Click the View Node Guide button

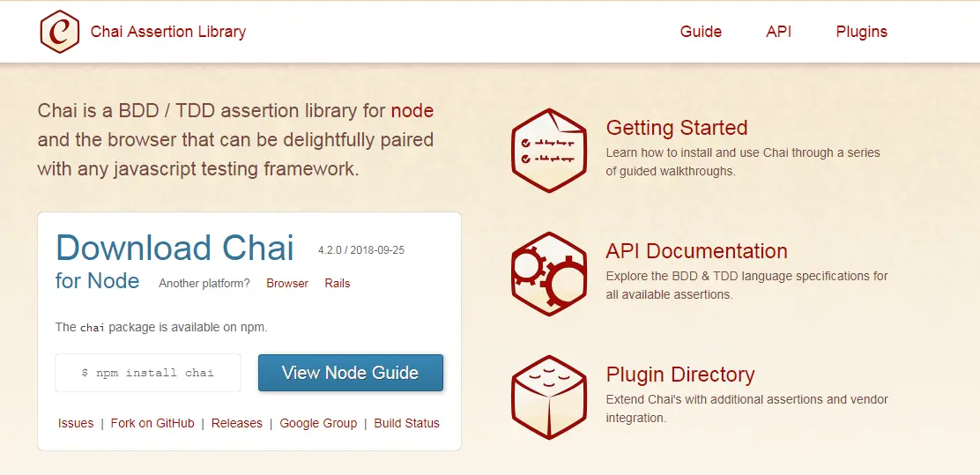click(x=351, y=373)
